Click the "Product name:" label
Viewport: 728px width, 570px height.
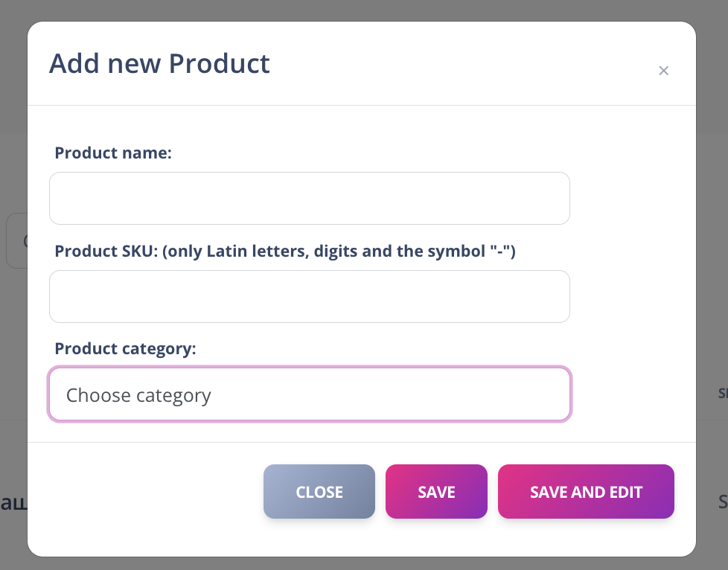pyautogui.click(x=113, y=153)
